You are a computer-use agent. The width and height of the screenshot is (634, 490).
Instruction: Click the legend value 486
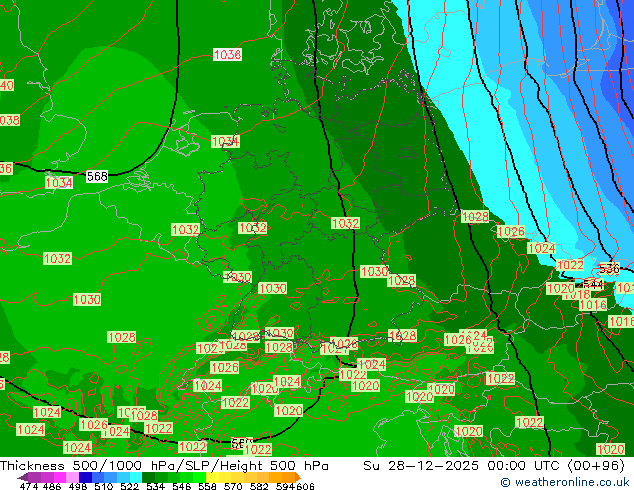pyautogui.click(x=52, y=486)
